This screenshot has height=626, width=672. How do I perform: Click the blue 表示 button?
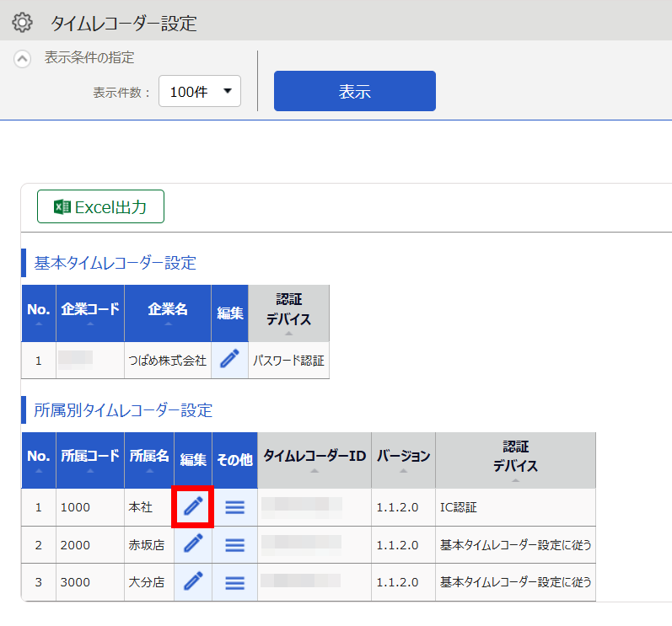[x=355, y=91]
